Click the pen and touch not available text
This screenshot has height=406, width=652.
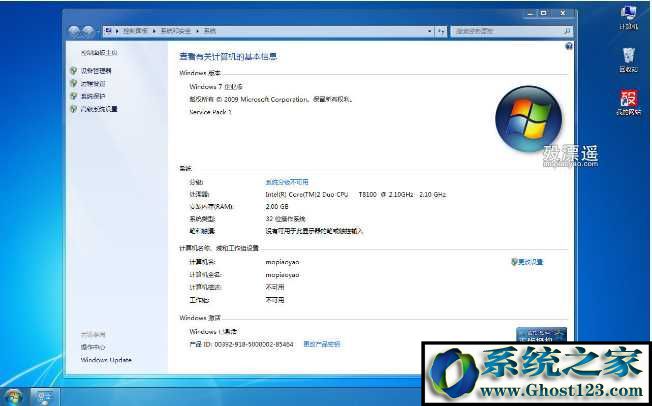[x=315, y=231]
